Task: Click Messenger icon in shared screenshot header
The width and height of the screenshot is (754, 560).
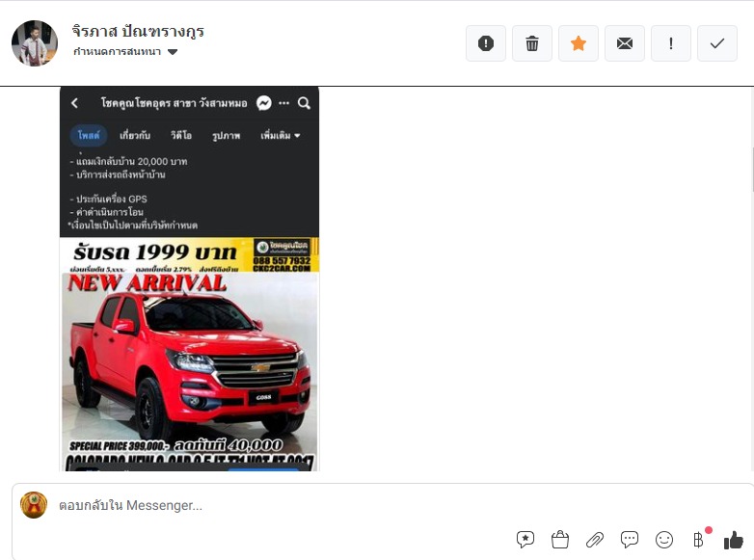Action: point(264,103)
